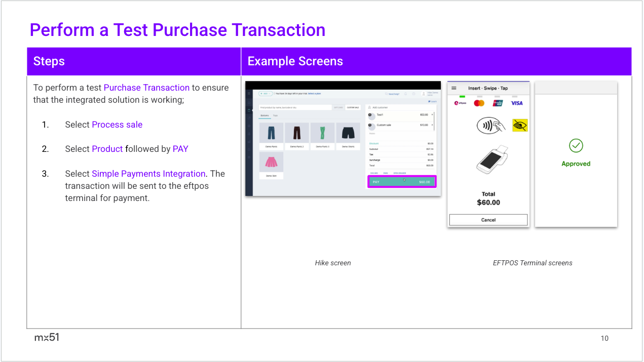Screen dimensions: 644x362
Task: Click the Mastercard logo on terminal
Action: [479, 103]
